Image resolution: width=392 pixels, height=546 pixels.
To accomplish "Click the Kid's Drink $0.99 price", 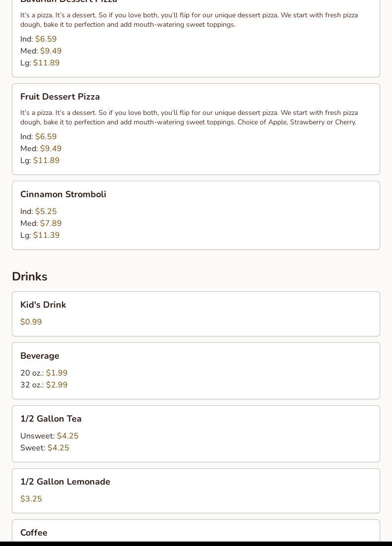I will coord(31,322).
